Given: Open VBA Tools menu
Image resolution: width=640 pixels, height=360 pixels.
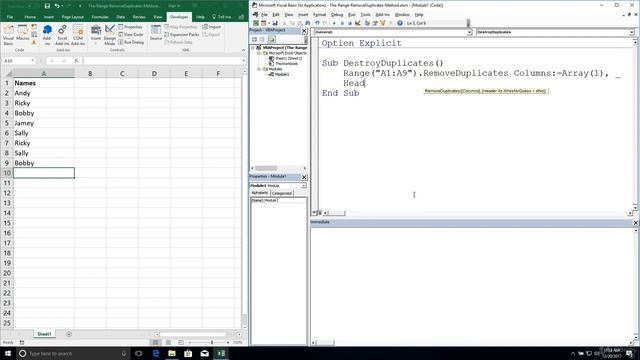Looking at the screenshot, I should [x=365, y=15].
